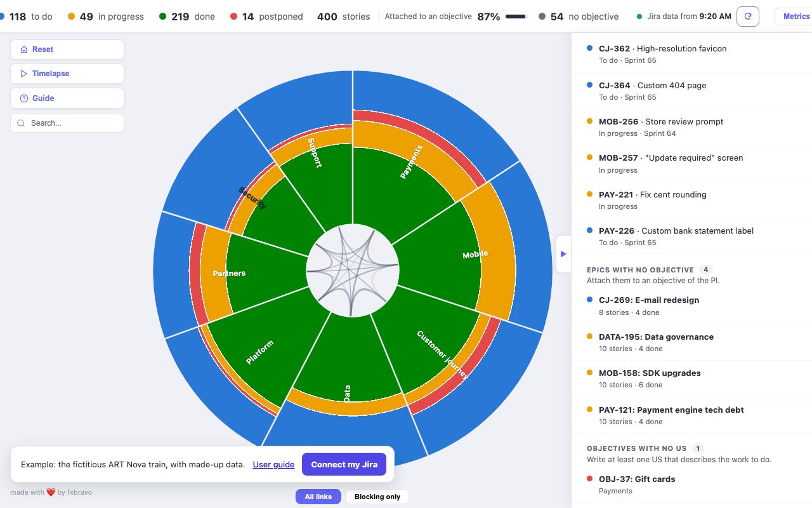Click the blue dot beside CJ-269 E-mail redesign
This screenshot has width=812, height=508.
coord(590,300)
